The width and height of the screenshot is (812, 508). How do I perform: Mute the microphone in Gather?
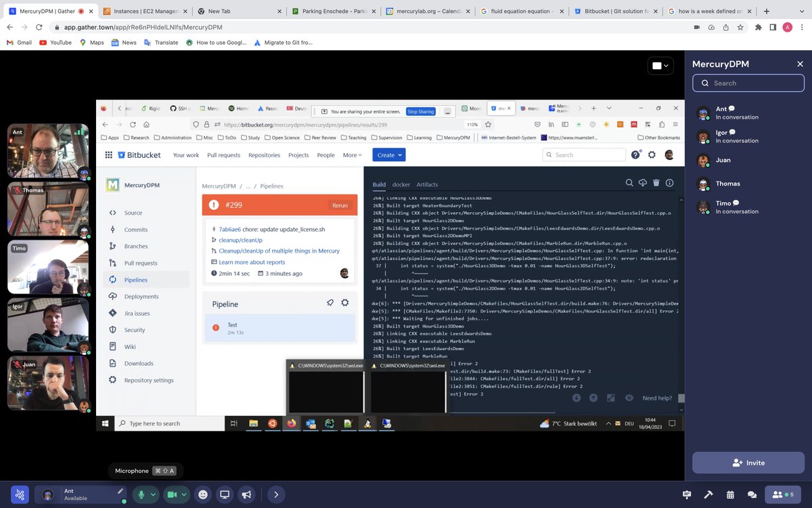[141, 495]
